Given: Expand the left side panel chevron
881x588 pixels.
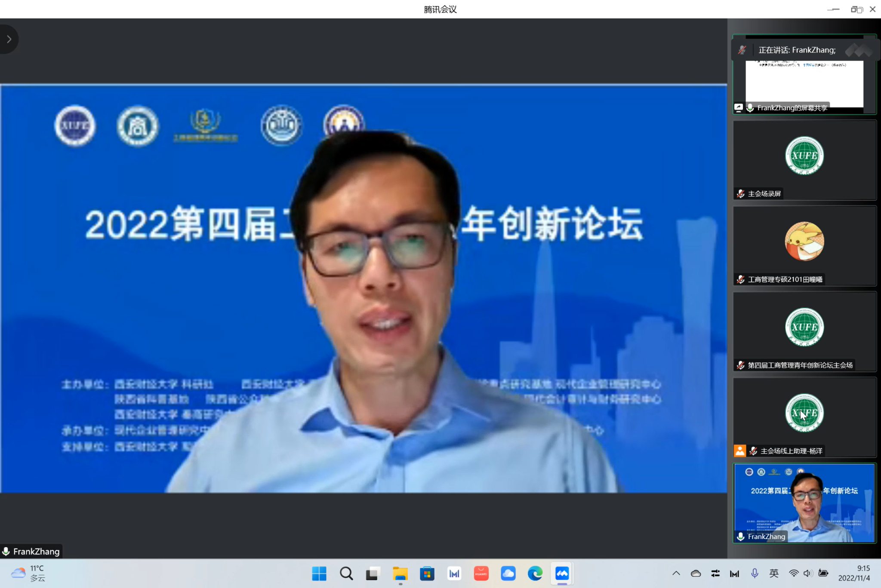Looking at the screenshot, I should coord(9,39).
